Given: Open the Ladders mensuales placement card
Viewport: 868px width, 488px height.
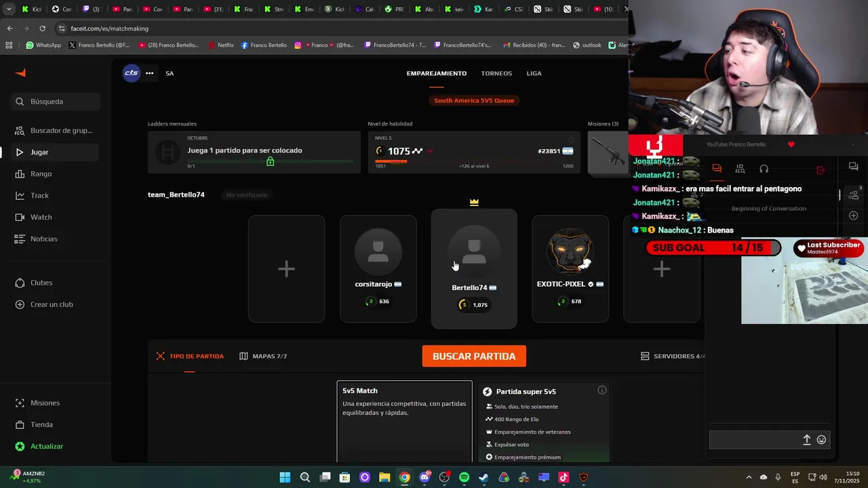Looking at the screenshot, I should 254,152.
